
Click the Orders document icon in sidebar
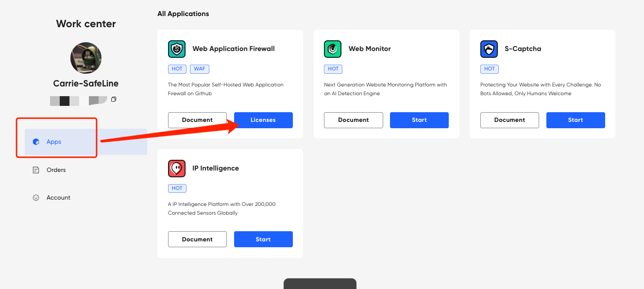point(36,170)
